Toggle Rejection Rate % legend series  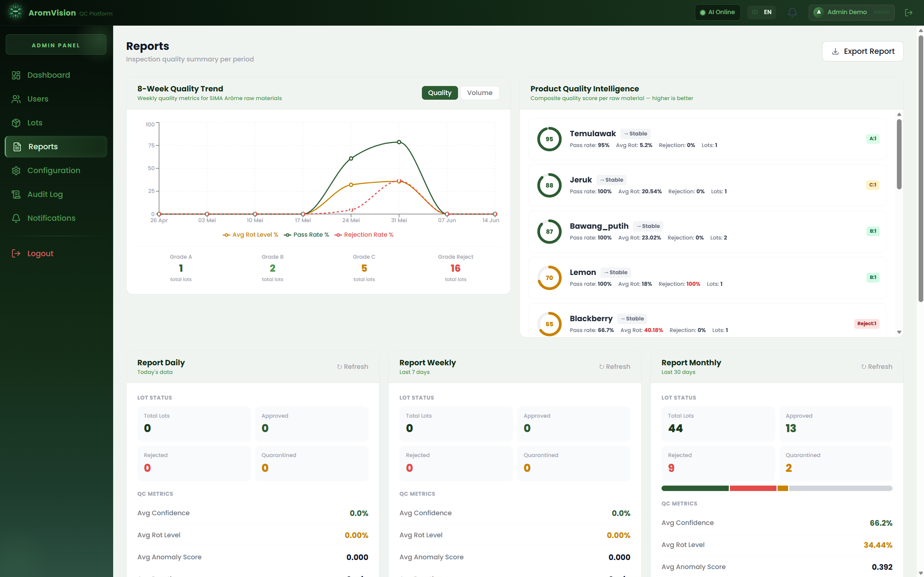coord(364,235)
